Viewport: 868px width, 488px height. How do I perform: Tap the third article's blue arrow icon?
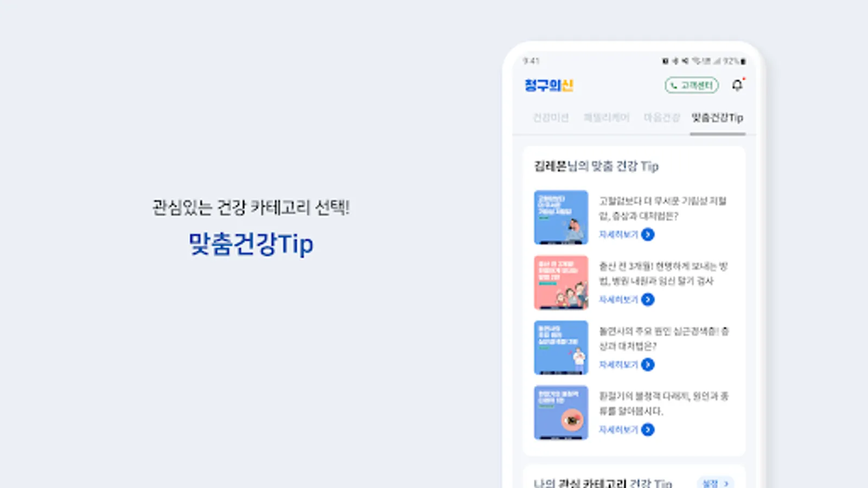pos(648,364)
